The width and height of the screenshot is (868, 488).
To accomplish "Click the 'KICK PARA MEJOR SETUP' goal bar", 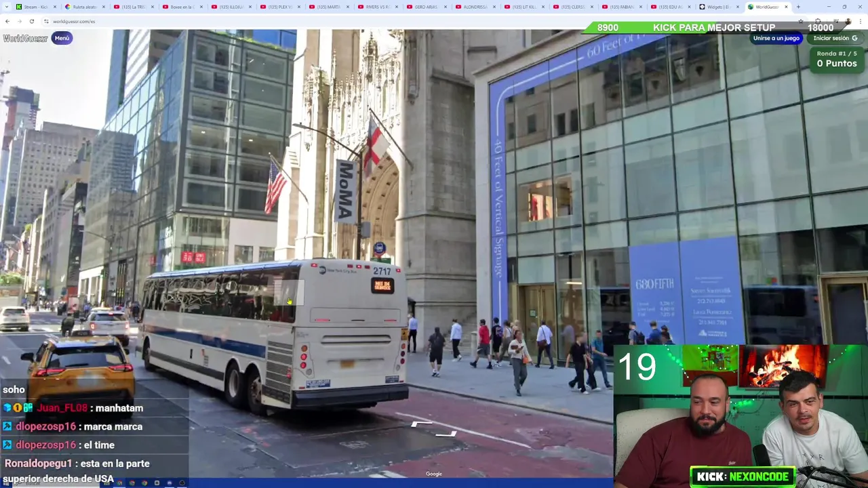I will coord(714,28).
